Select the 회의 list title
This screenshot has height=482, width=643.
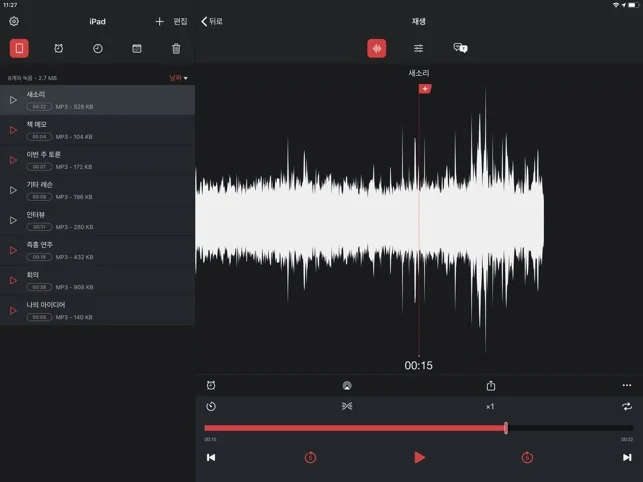pos(32,275)
